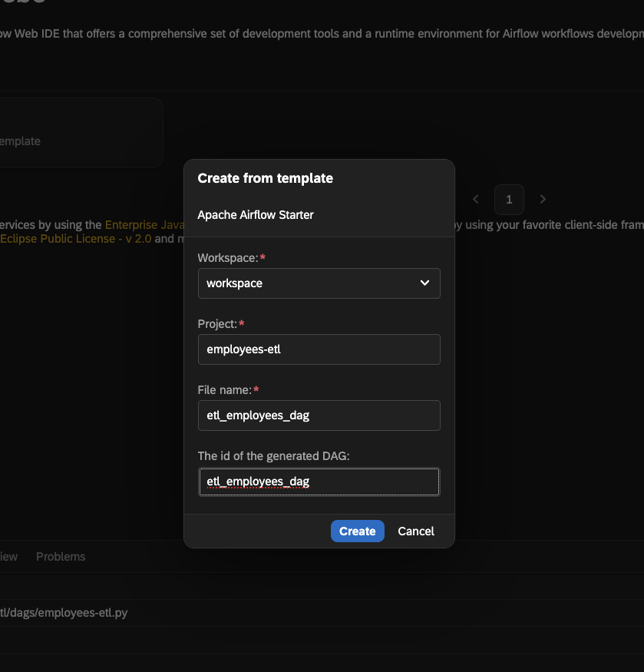This screenshot has width=644, height=672.
Task: Click the blue Create button
Action: pyautogui.click(x=358, y=531)
